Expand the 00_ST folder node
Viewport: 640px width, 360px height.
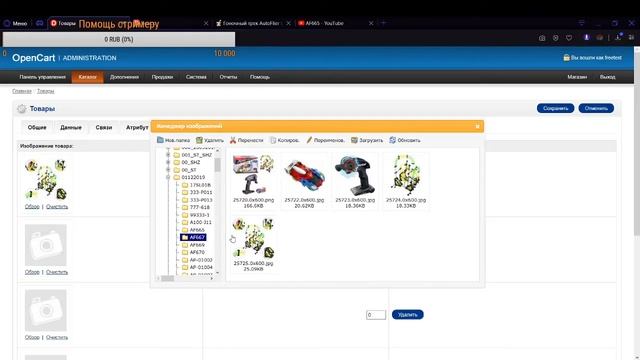click(x=168, y=170)
